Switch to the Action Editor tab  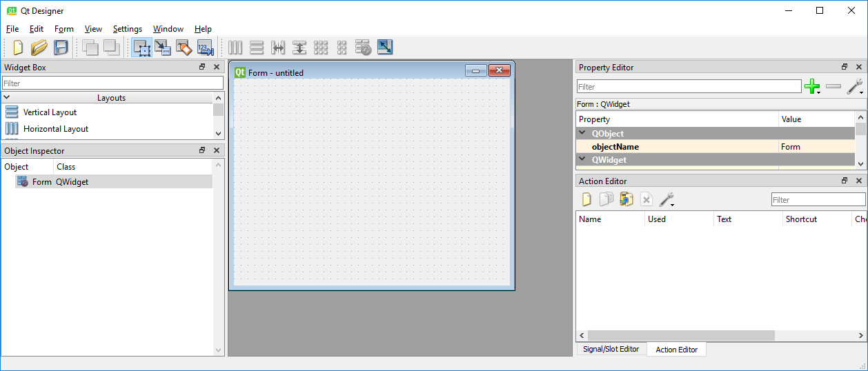(676, 350)
